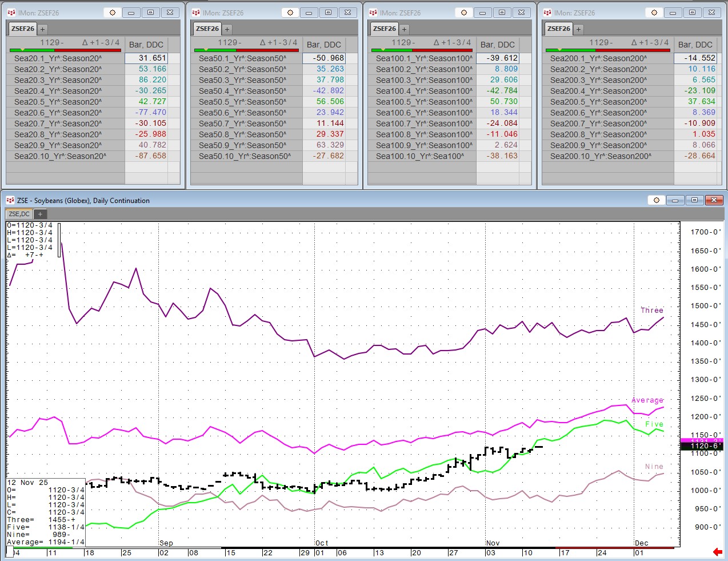
Task: Add a tab in the Season50 monitor window
Action: click(227, 29)
